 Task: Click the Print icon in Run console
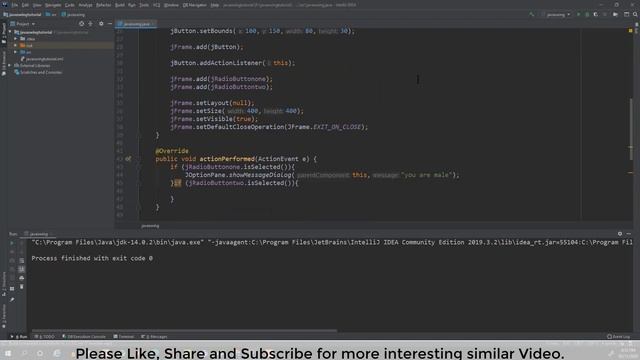[22, 278]
